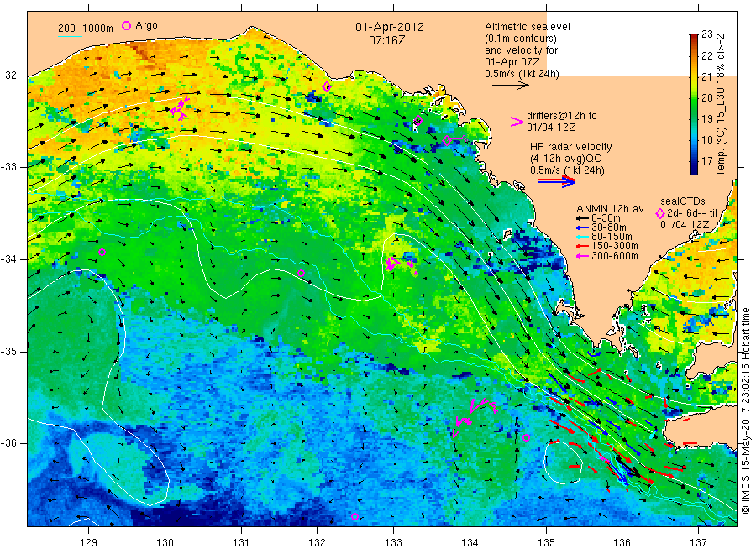Click the '01-Apr-2012' date title
The image size is (756, 554).
[x=390, y=27]
